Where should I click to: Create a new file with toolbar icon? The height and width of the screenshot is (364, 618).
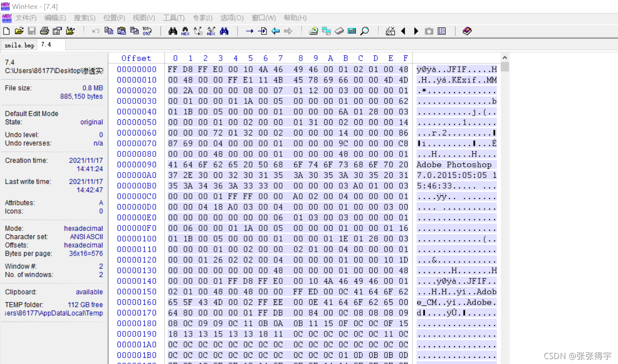6,31
